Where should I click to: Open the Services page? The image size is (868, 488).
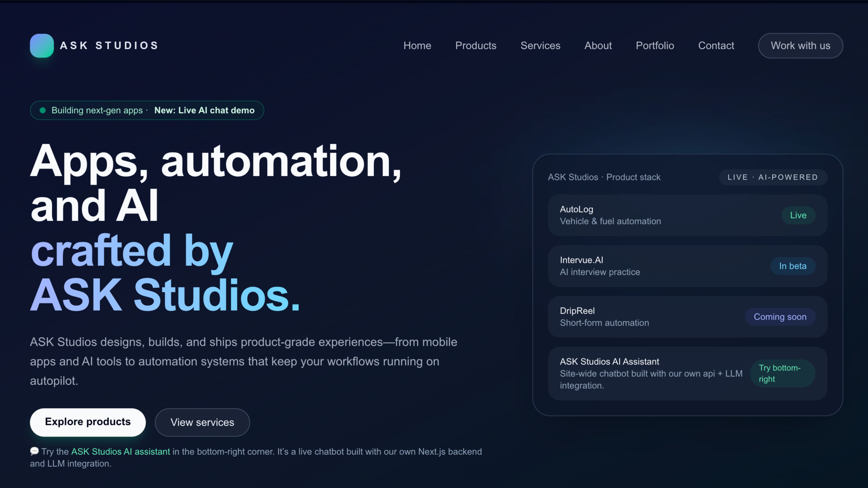540,46
